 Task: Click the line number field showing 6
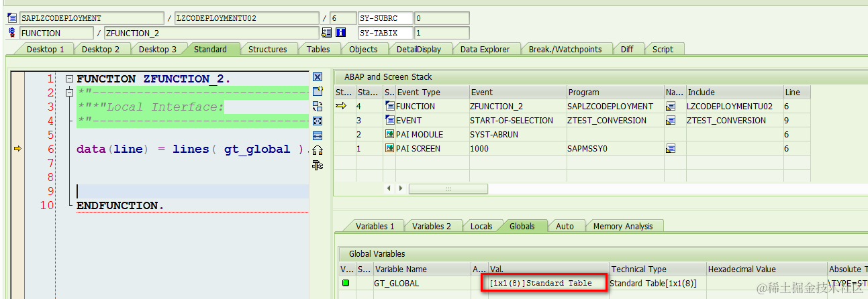342,18
